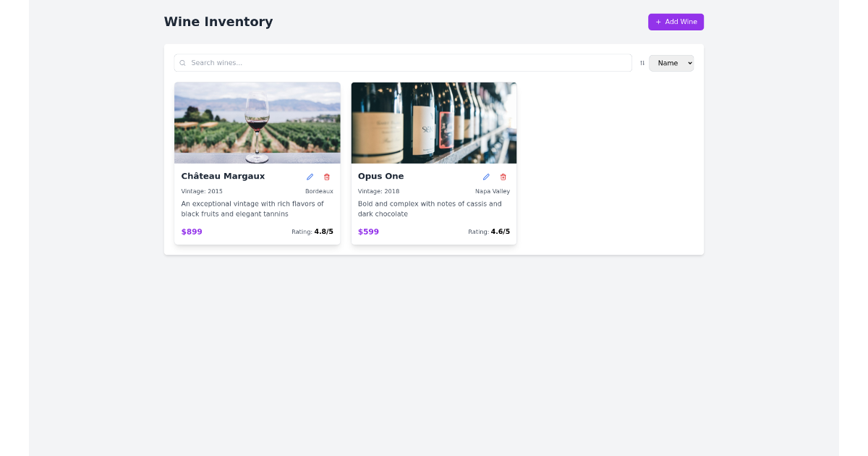Click the delete trash icon on Opus One
The height and width of the screenshot is (456, 868).
(x=503, y=177)
